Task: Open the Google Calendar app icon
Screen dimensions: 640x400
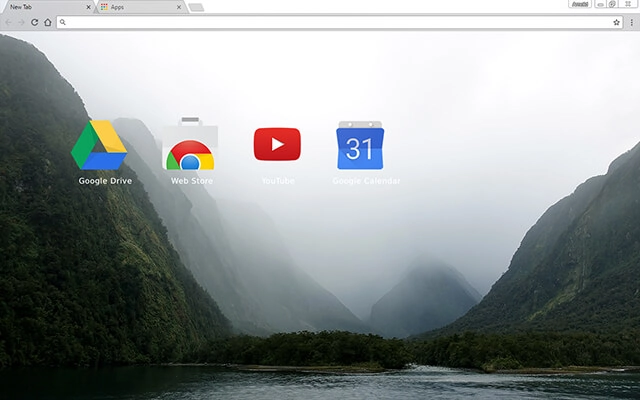Action: tap(360, 145)
